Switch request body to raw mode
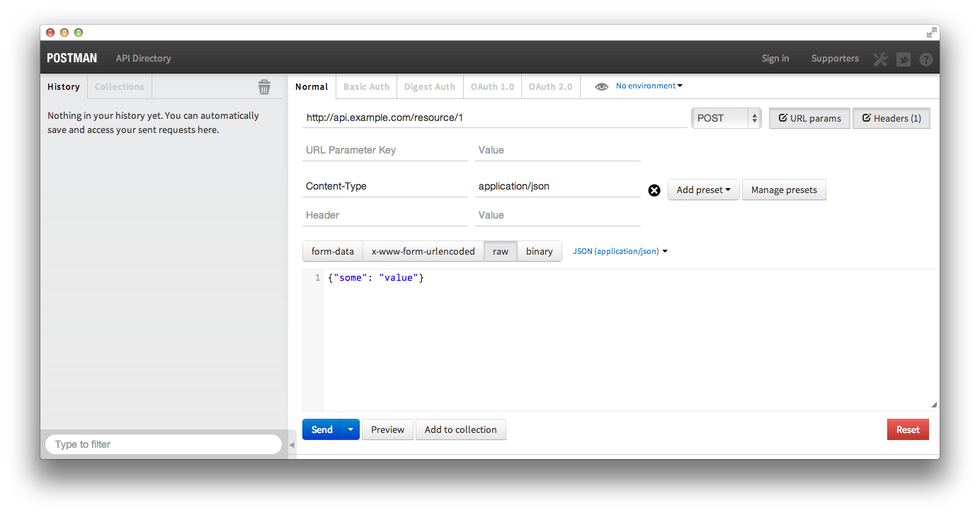 [500, 251]
